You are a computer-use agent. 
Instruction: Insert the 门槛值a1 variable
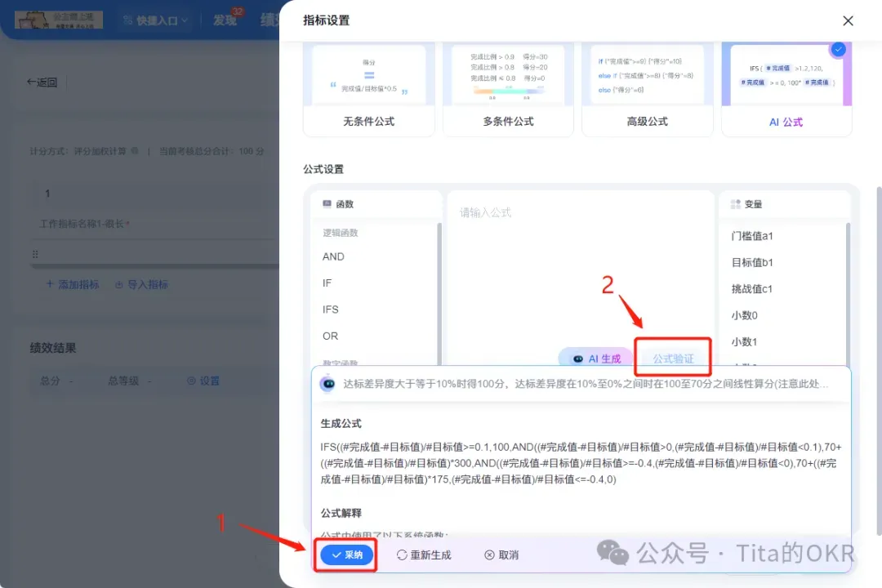coord(752,236)
